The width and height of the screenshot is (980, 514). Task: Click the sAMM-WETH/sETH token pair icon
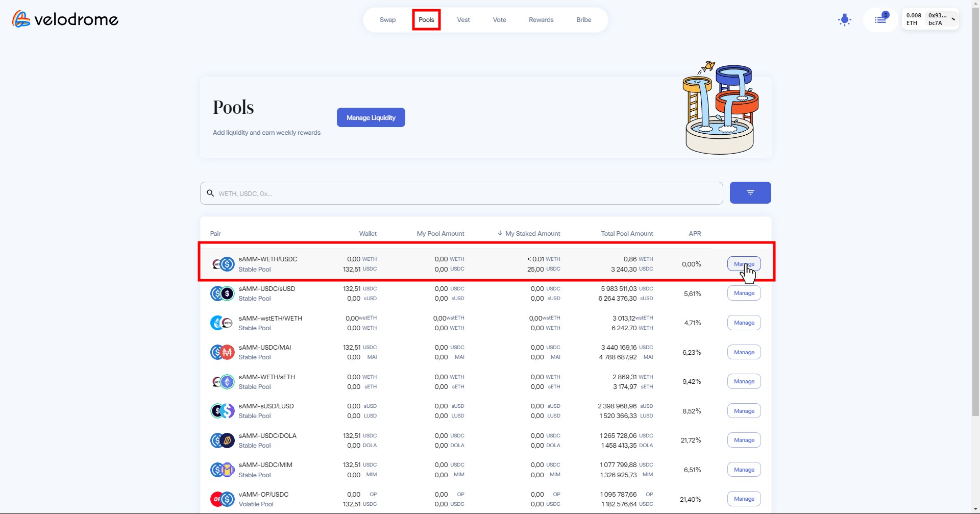(223, 381)
